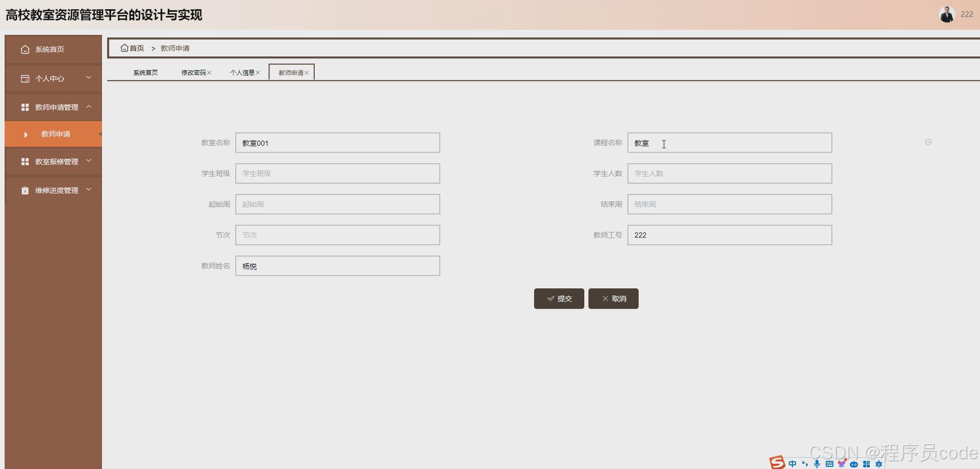
Task: Collapse the 教师申请管理 menu chevron
Action: click(x=89, y=106)
